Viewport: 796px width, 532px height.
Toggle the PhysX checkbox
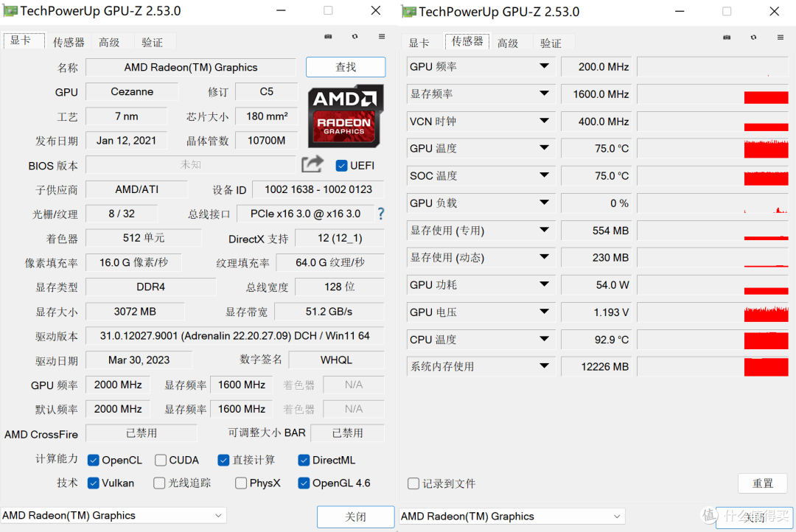tap(241, 483)
